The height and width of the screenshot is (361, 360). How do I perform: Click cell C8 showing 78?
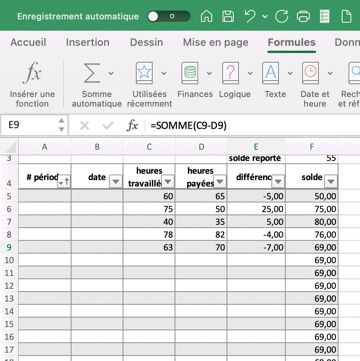[149, 235]
